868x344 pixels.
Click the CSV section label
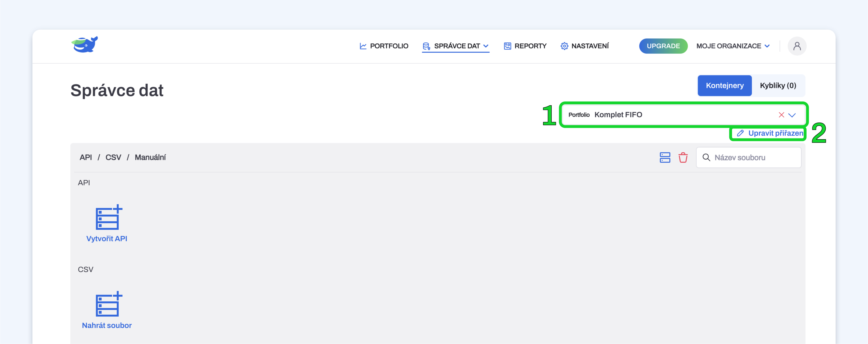pos(86,270)
